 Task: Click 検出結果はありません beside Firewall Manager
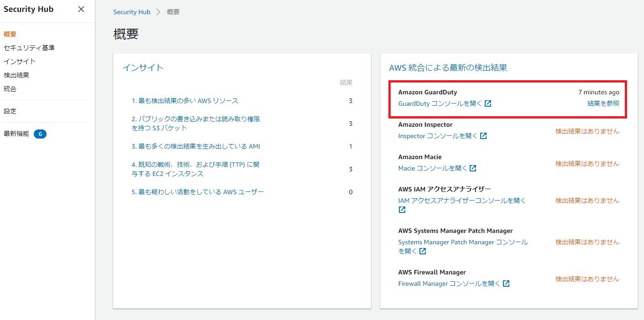587,279
